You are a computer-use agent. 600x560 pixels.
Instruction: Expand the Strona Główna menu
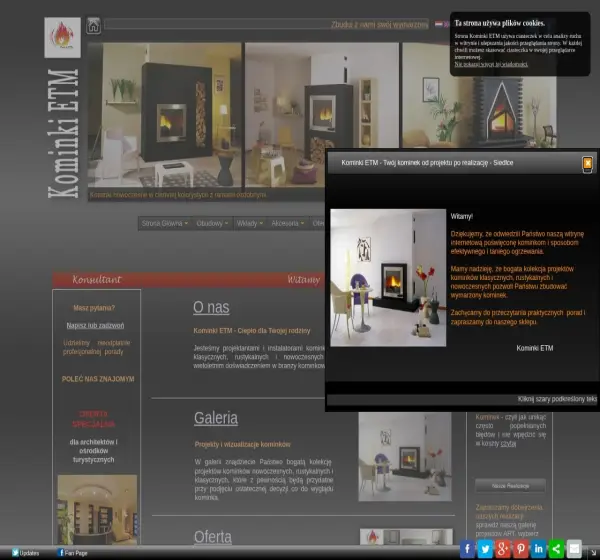[165, 223]
